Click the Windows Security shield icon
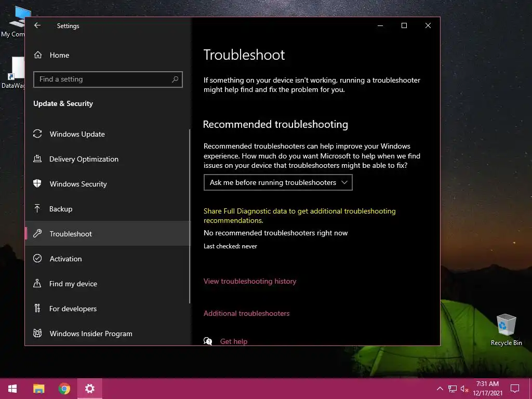This screenshot has height=399, width=532. point(37,183)
